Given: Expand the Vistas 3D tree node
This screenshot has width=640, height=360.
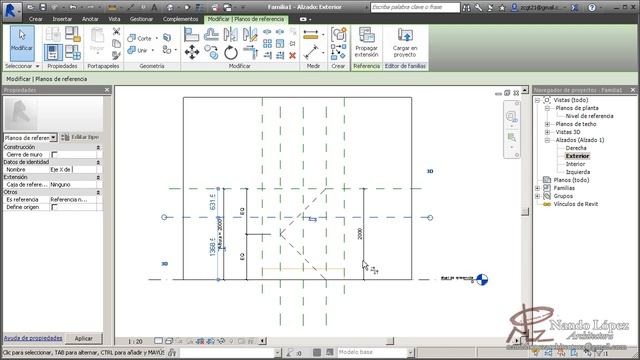Looking at the screenshot, I should coord(547,132).
